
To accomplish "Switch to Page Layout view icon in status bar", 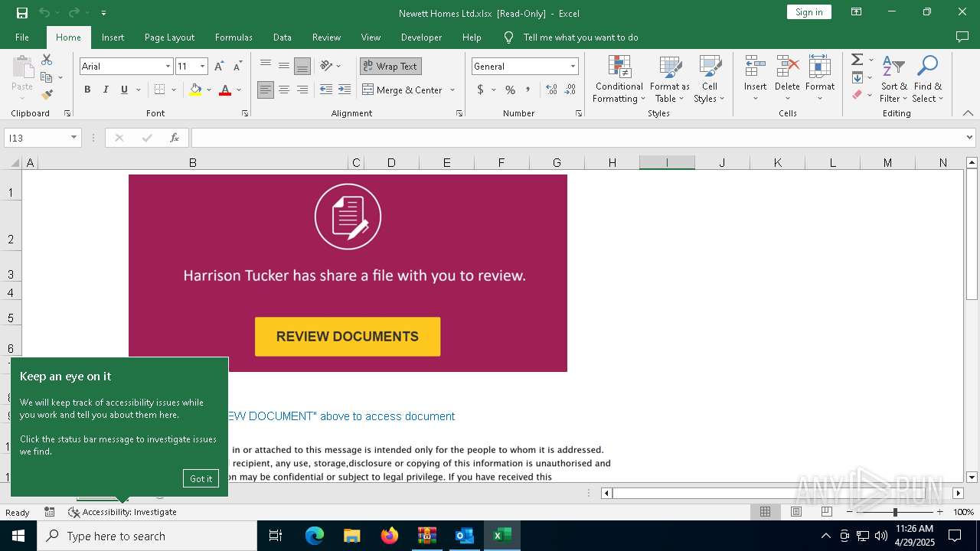I will 796,512.
